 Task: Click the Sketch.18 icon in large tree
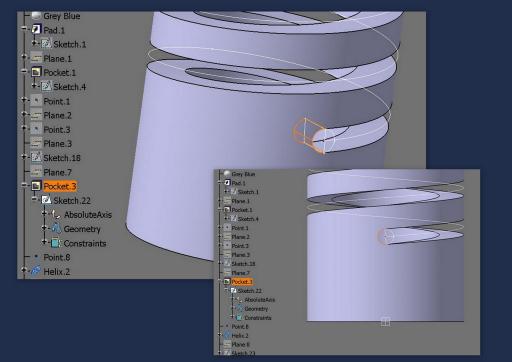(x=36, y=157)
